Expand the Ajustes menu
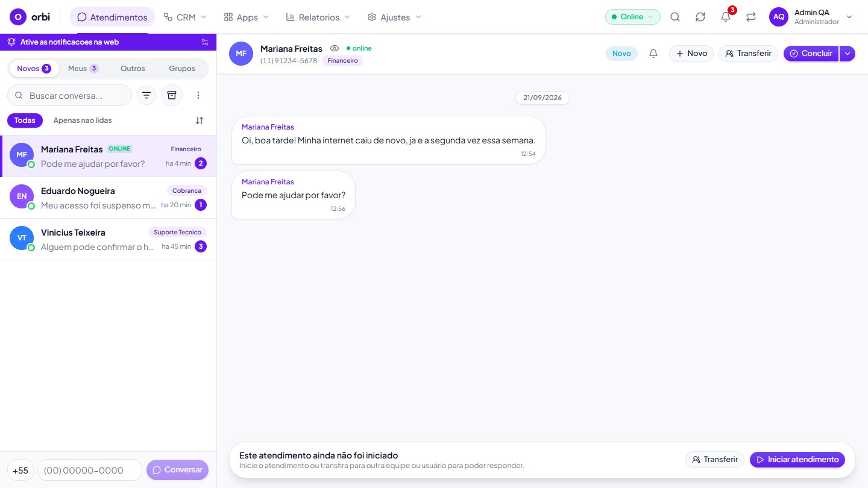Image resolution: width=868 pixels, height=488 pixels. (395, 17)
